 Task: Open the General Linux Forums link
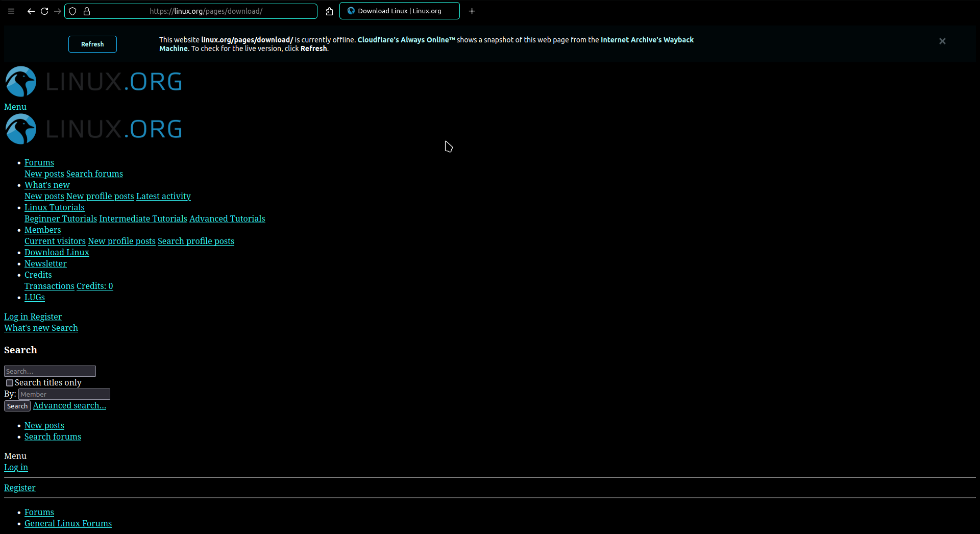pyautogui.click(x=68, y=523)
